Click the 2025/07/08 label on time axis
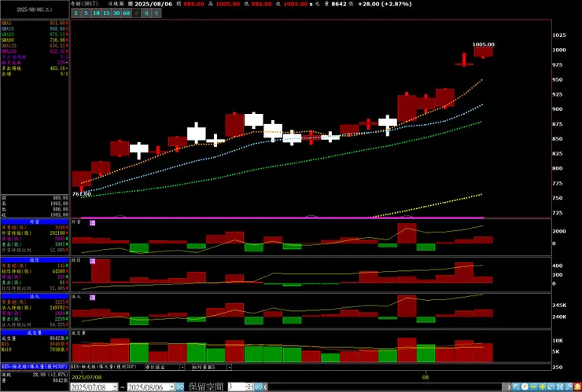582x392 pixels. tap(87, 377)
